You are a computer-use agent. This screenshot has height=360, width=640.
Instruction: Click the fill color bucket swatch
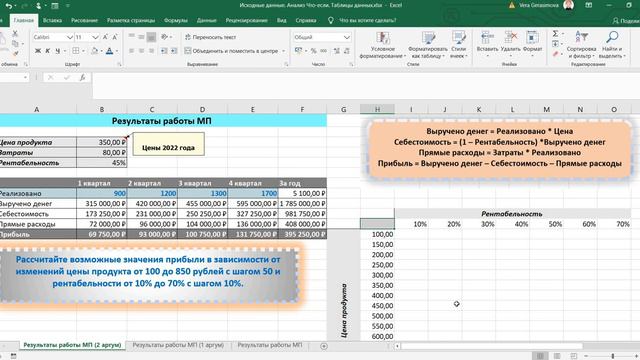coord(95,51)
